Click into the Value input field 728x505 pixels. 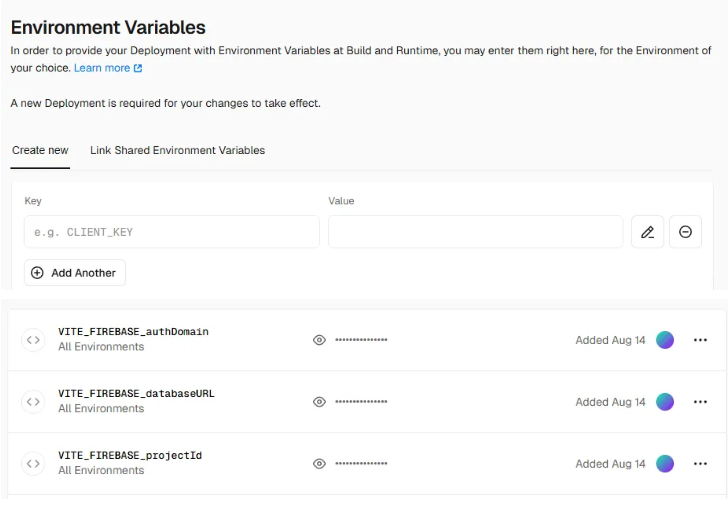(x=475, y=232)
